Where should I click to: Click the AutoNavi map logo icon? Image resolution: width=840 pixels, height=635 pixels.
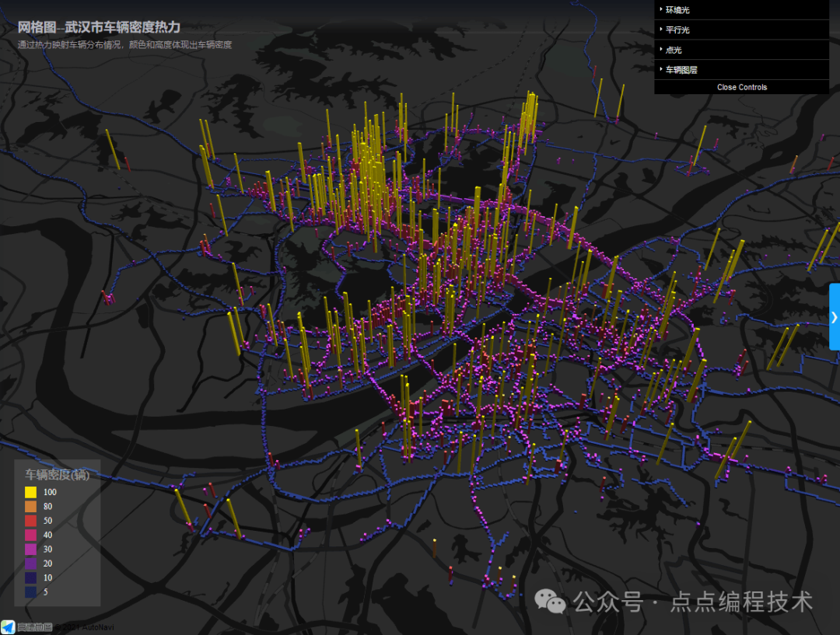point(8,627)
